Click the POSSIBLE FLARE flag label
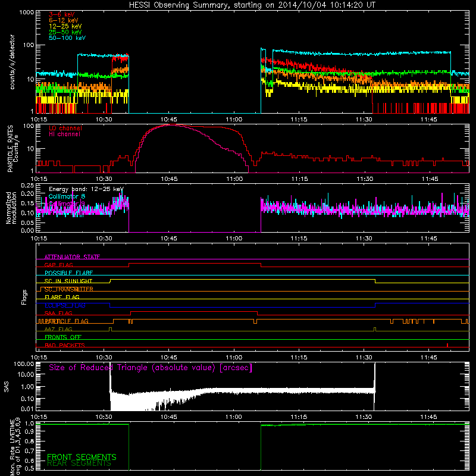The image size is (476, 476). [68, 273]
